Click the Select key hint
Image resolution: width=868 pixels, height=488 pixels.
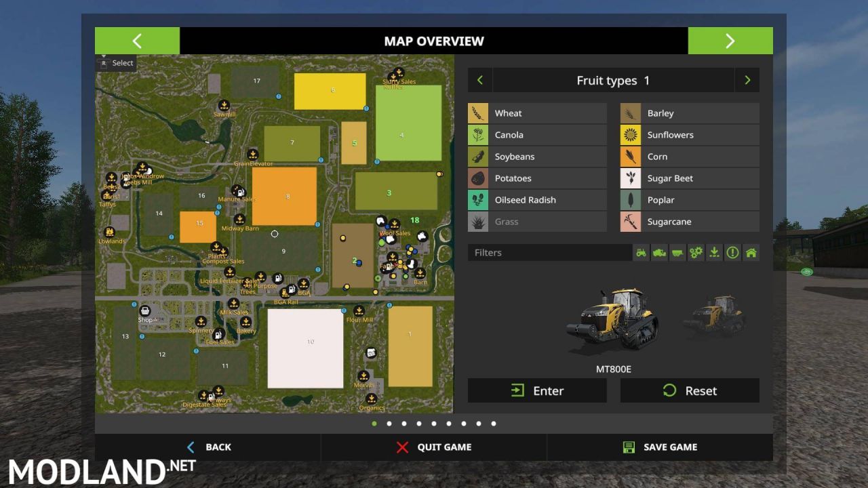click(117, 63)
